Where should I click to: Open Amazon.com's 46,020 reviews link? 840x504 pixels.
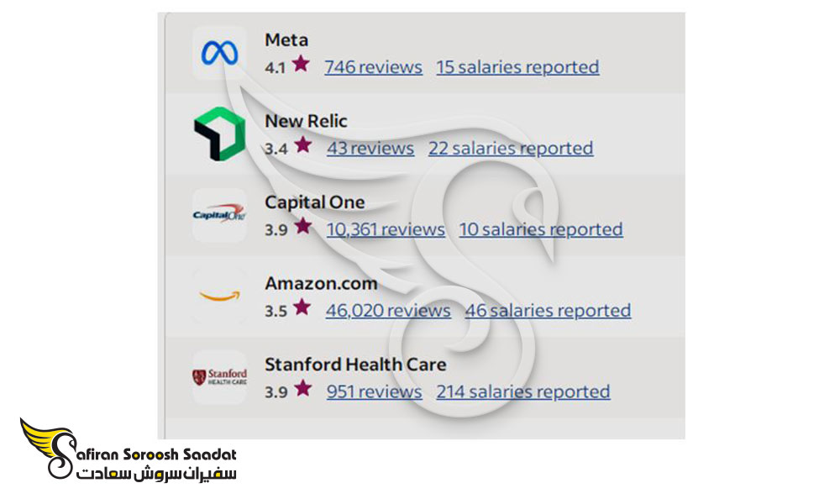coord(388,311)
